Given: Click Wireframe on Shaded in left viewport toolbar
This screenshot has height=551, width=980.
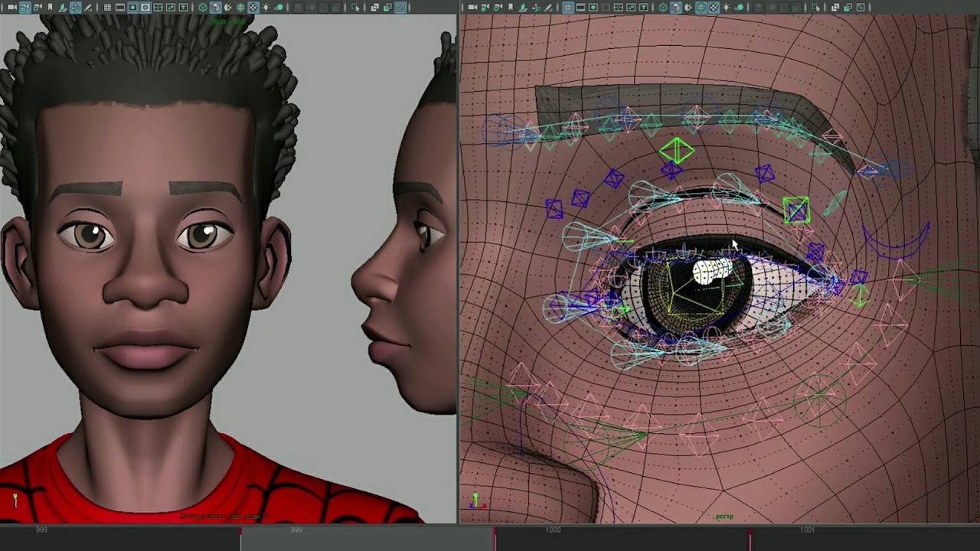Looking at the screenshot, I should (240, 8).
